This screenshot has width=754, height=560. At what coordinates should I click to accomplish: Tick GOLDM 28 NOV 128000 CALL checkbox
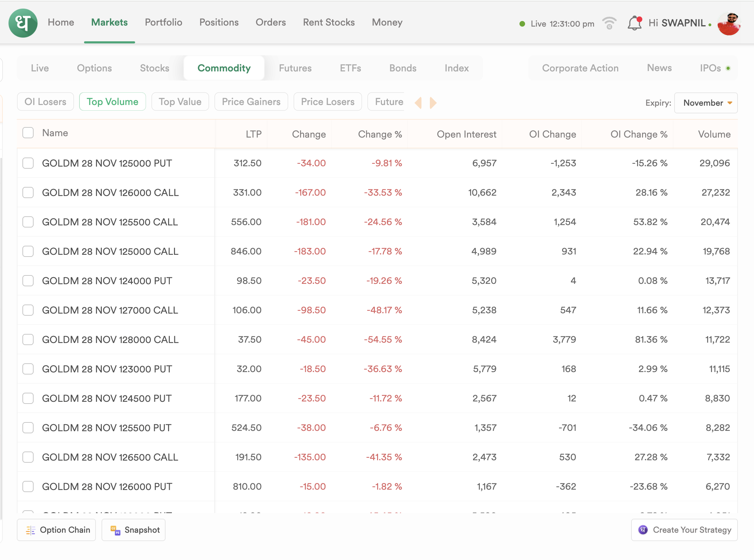point(28,339)
